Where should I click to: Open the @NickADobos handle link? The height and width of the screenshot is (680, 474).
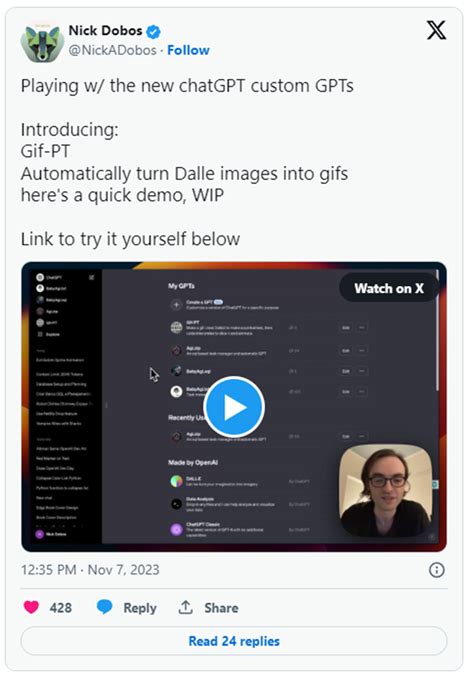(112, 50)
